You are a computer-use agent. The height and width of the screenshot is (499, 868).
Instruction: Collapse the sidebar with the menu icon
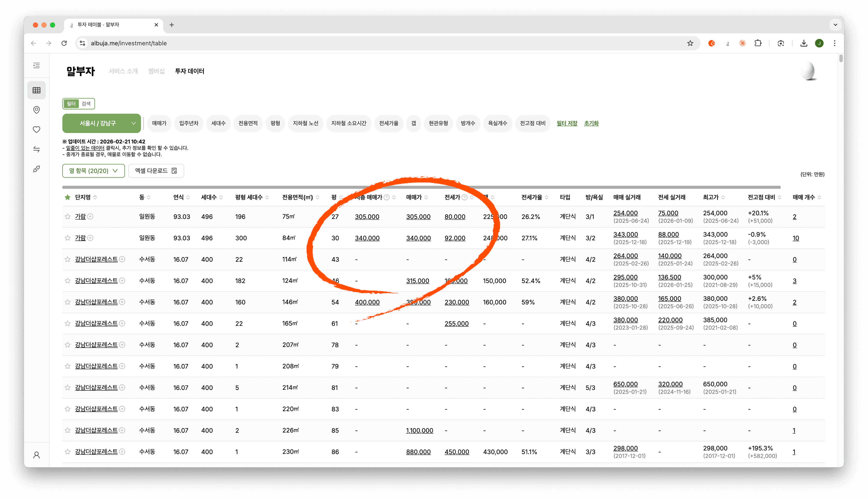point(36,65)
